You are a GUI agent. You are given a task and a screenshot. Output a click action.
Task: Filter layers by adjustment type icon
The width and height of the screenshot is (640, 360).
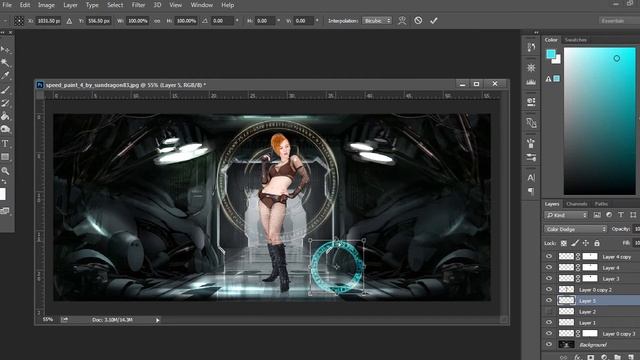[609, 215]
